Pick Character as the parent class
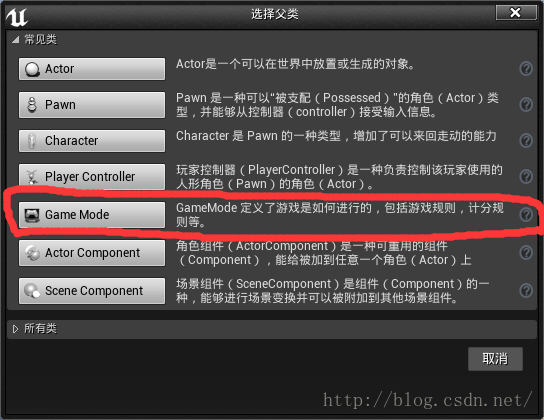 click(92, 141)
